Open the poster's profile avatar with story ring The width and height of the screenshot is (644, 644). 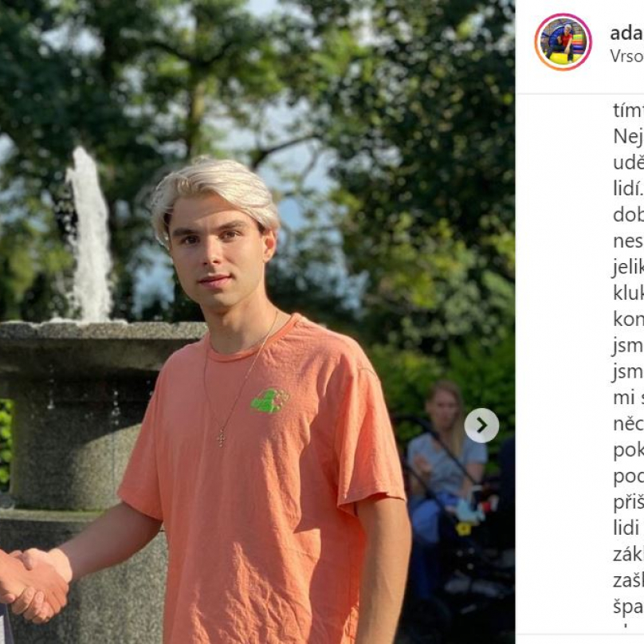coord(563,42)
